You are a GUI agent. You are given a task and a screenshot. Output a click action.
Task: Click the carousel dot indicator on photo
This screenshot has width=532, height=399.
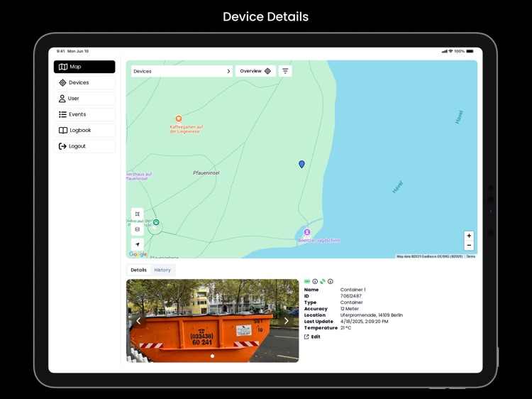(x=212, y=356)
